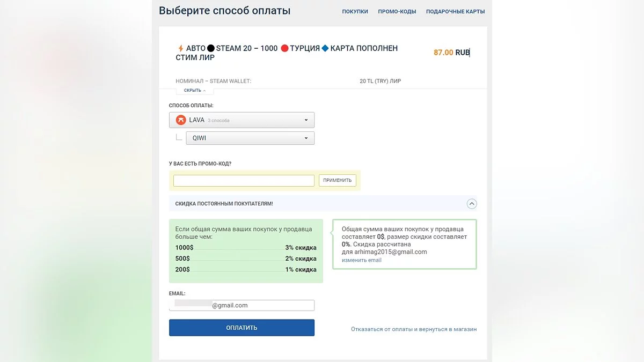Click the 87.00 RUB price
Screen dimensions: 644x362
pos(451,53)
